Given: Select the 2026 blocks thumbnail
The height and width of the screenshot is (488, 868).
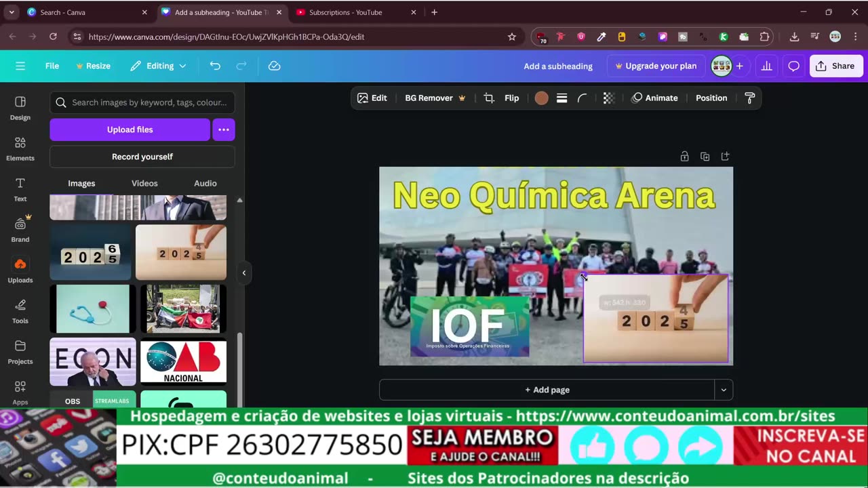Looking at the screenshot, I should point(90,252).
